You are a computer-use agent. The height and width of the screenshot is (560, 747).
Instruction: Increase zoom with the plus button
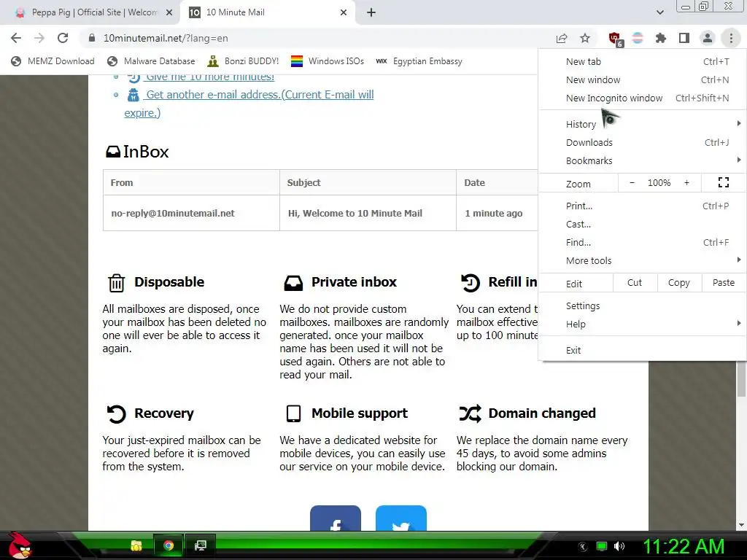[686, 183]
